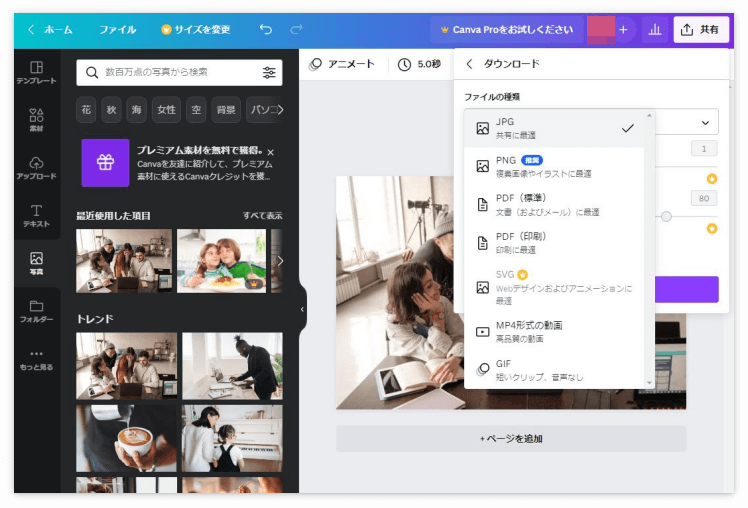Open the フォルダー panel

[36, 311]
